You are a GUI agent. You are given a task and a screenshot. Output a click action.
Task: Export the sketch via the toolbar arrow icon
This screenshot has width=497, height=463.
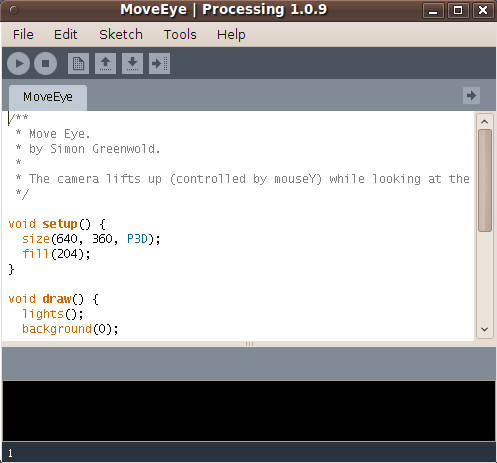click(x=159, y=63)
